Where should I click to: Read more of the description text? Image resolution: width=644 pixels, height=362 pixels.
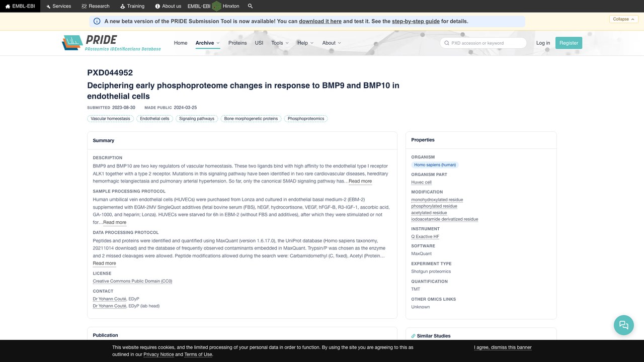(360, 181)
